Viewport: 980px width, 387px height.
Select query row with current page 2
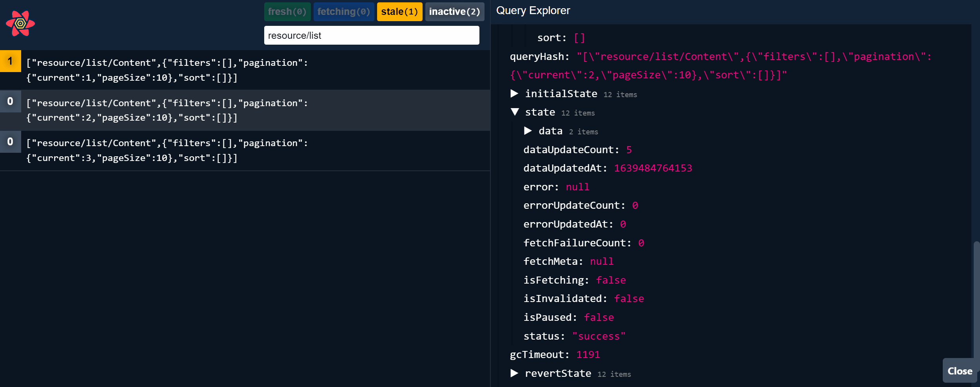(245, 110)
